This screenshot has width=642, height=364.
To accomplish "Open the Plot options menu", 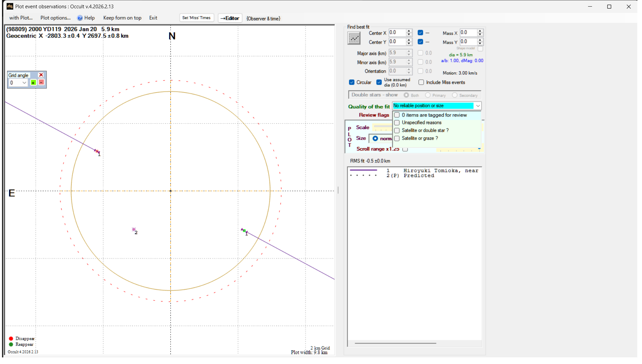I will click(55, 18).
